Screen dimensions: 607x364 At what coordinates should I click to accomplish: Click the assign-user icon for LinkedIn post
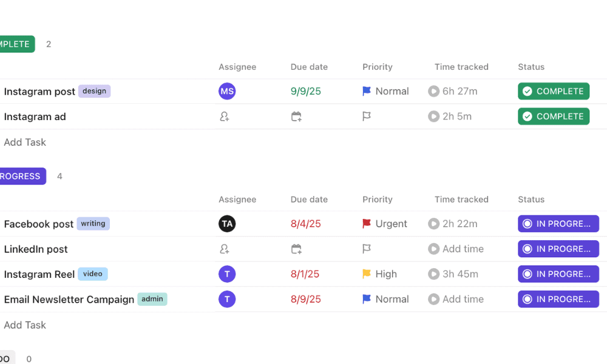225,249
